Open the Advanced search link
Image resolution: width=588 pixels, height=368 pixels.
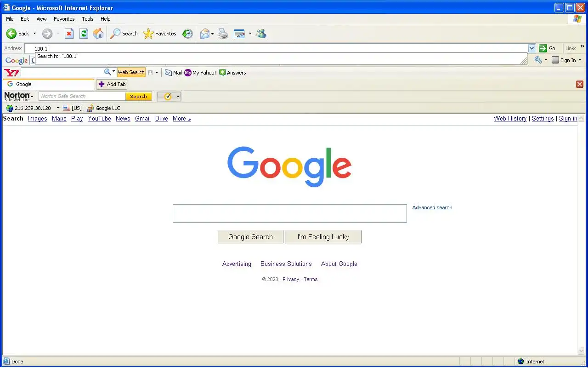click(x=432, y=207)
